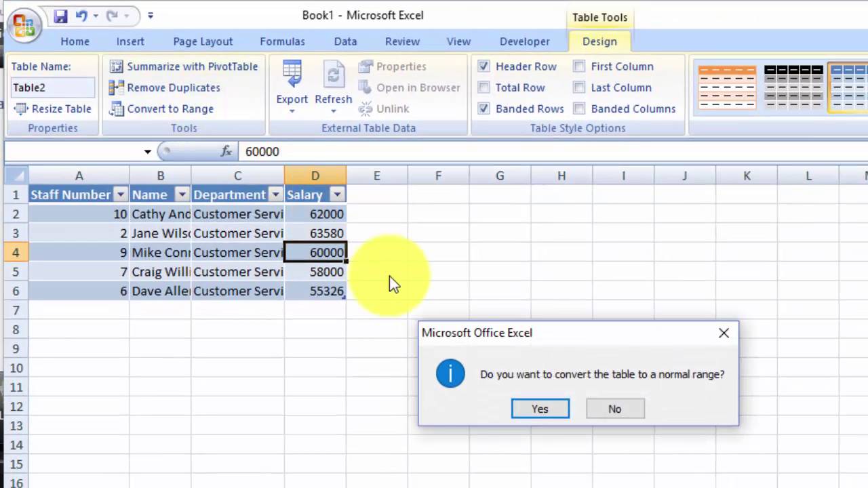This screenshot has width=868, height=488.
Task: Open Customize Quick Access Toolbar arrow
Action: coord(151,15)
